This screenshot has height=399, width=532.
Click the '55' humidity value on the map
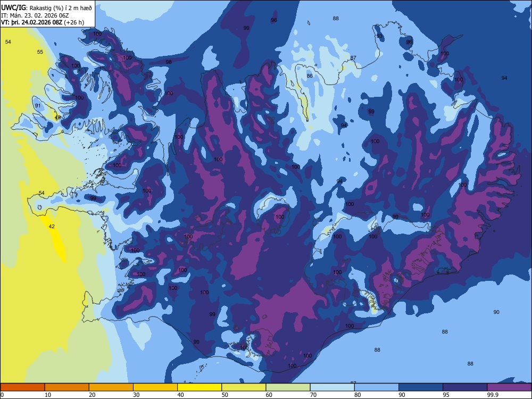[40, 52]
